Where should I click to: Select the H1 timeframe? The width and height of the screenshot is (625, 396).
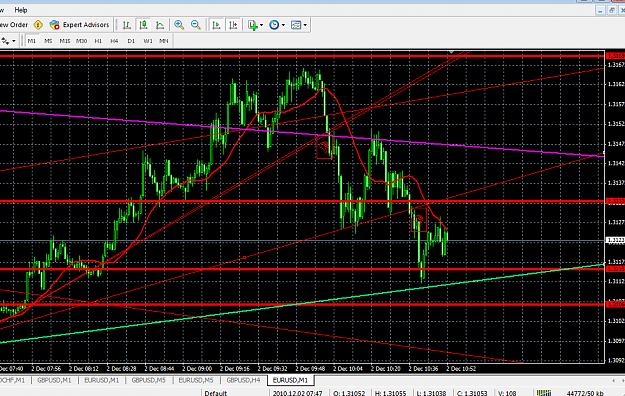tap(98, 41)
